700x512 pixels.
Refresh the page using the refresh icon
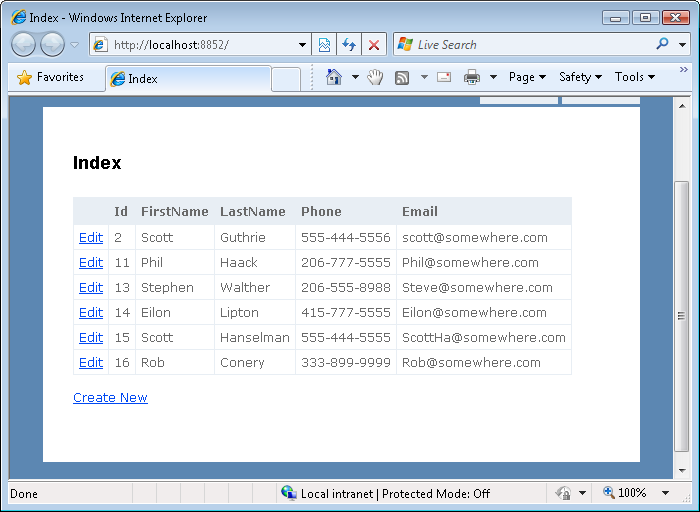tap(349, 45)
